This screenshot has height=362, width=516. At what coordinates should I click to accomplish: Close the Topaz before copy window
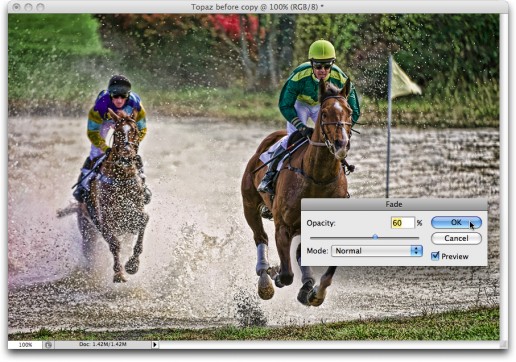tap(17, 6)
